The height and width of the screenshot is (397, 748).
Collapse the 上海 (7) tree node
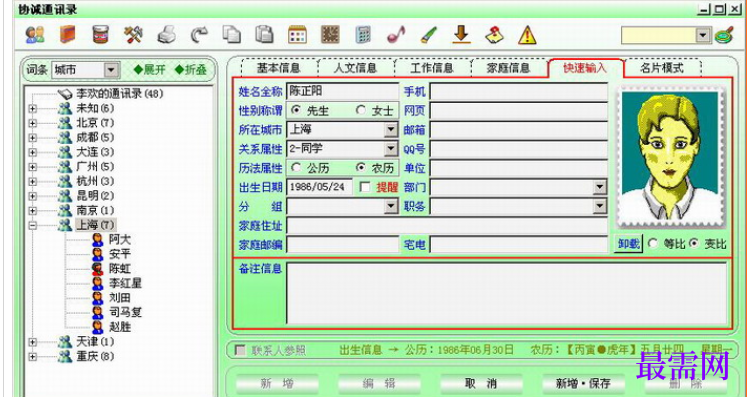[x=32, y=225]
